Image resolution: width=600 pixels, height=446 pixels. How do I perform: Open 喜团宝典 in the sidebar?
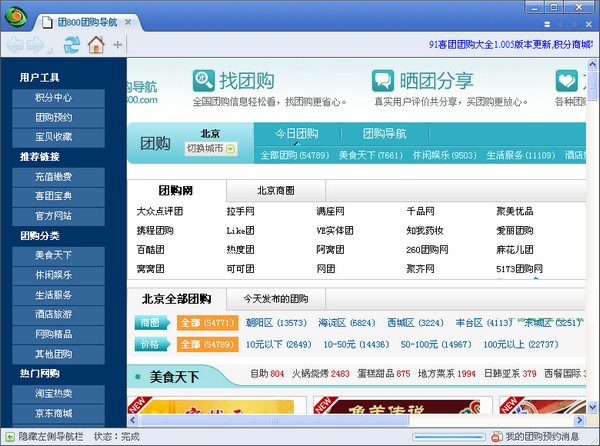tap(58, 196)
